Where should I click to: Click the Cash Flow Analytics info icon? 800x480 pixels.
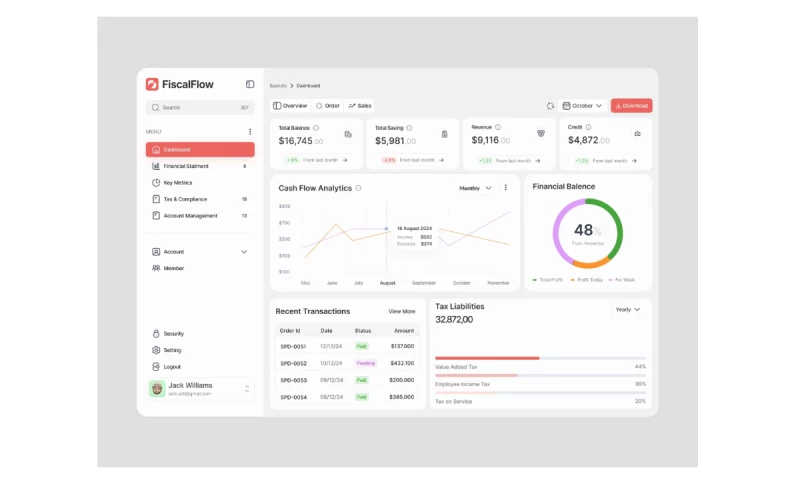click(358, 188)
